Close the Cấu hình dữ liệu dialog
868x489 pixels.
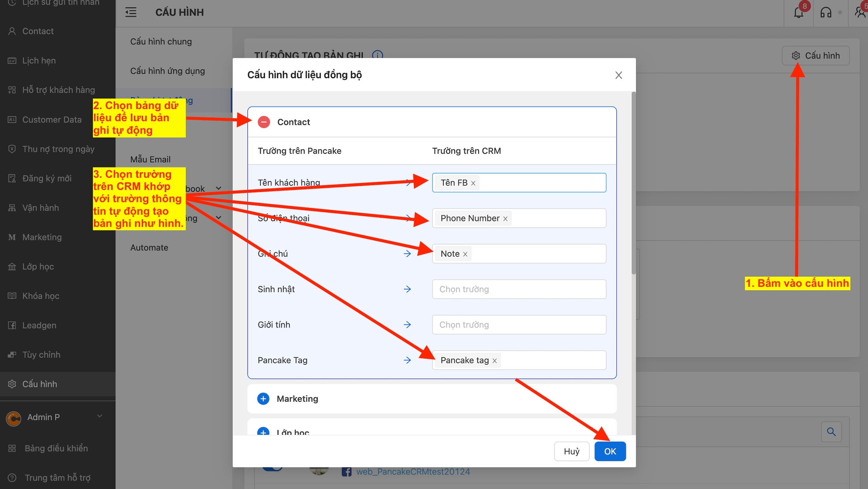(x=618, y=75)
